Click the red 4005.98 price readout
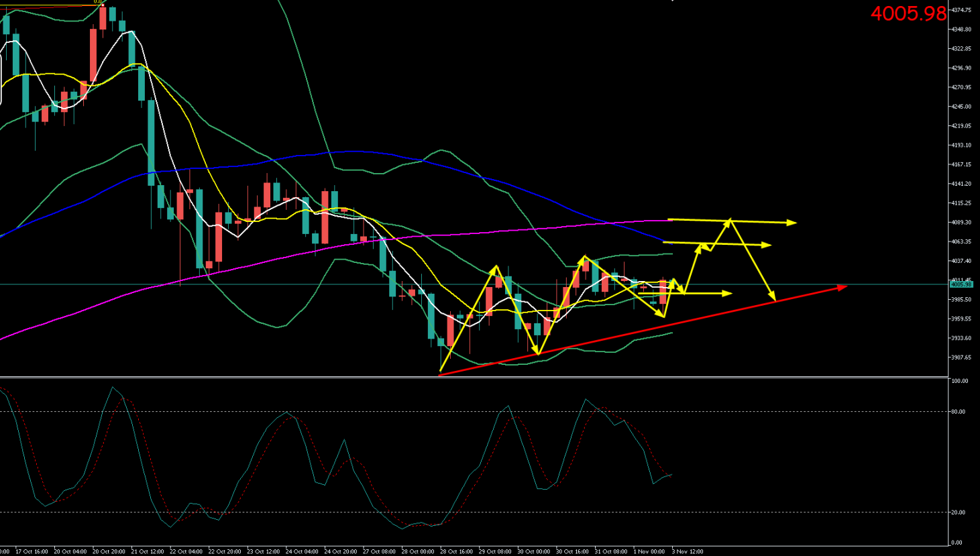980x556 pixels. point(908,13)
